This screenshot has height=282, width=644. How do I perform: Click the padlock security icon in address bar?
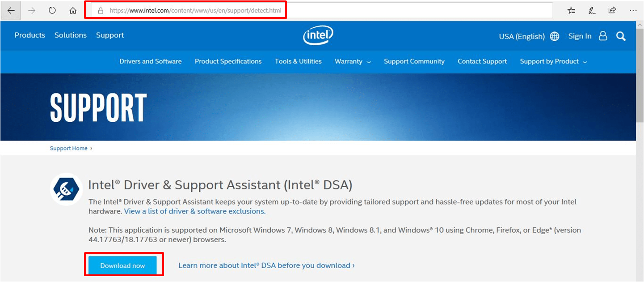coord(100,10)
